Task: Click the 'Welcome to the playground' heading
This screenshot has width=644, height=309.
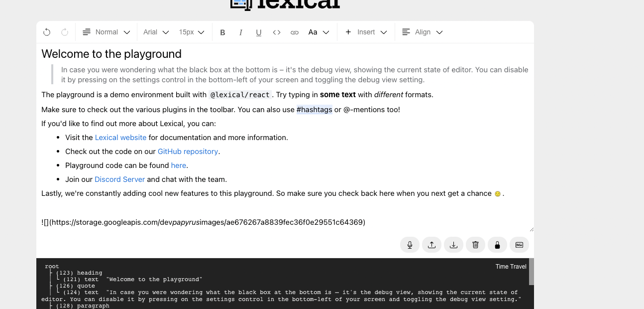Action: tap(111, 54)
